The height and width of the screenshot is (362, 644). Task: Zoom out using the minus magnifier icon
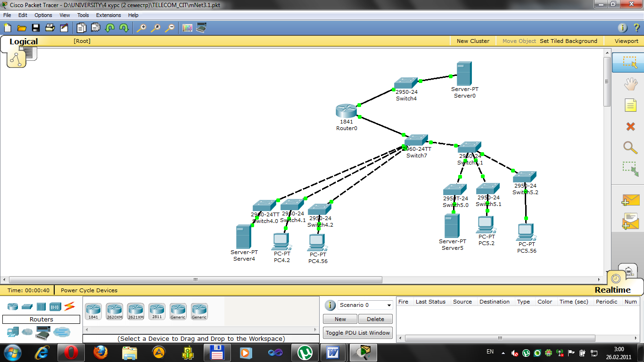(170, 28)
